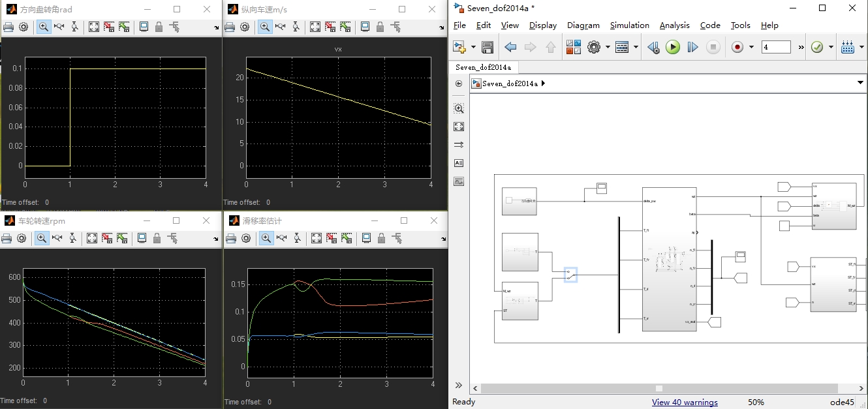Fit diagram to view on canvas palette
868x409 pixels.
click(x=459, y=127)
